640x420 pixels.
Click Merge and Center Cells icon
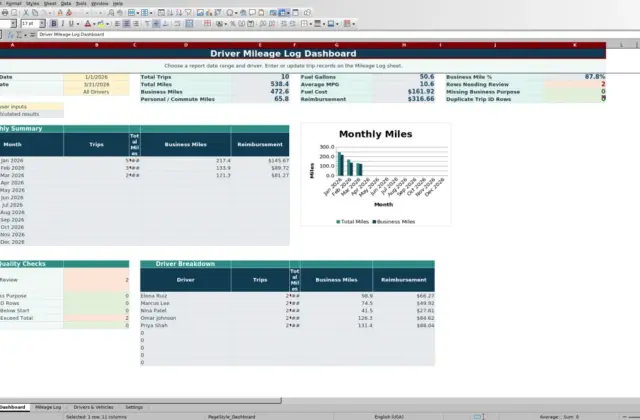tap(189, 24)
